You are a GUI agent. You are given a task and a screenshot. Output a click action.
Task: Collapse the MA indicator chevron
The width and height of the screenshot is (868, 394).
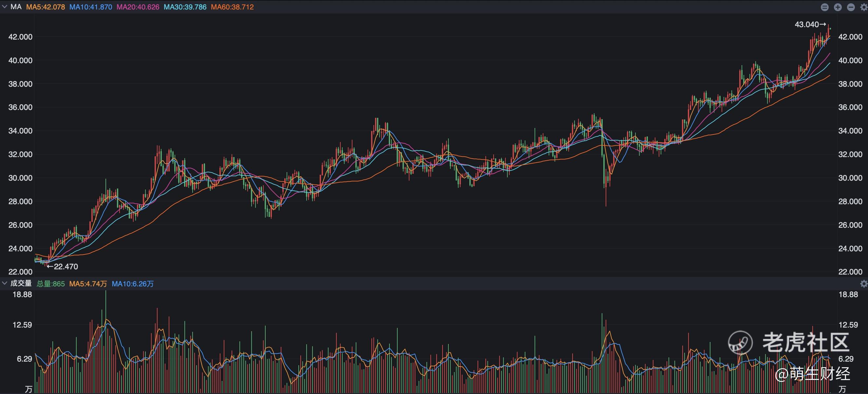[4, 7]
